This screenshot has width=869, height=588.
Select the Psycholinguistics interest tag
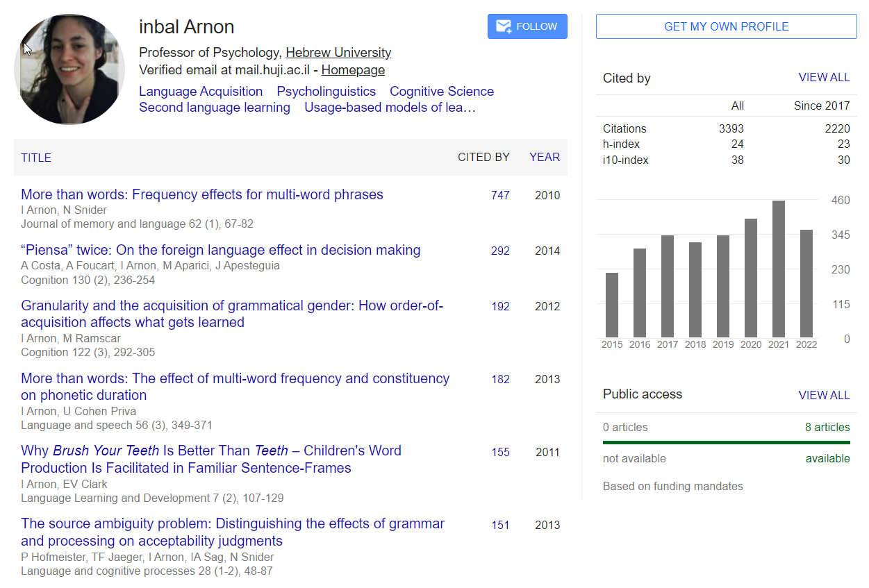326,92
